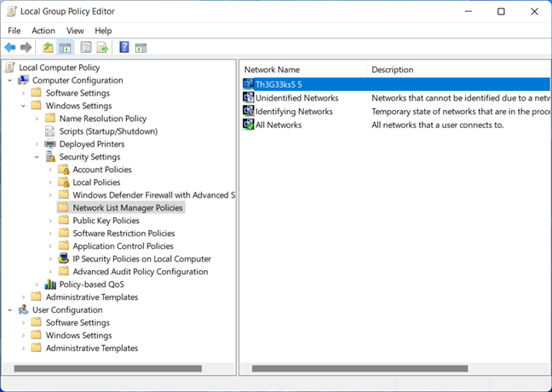Click the details pane horizontal scrollbar
This screenshot has width=552, height=392.
[x=359, y=368]
